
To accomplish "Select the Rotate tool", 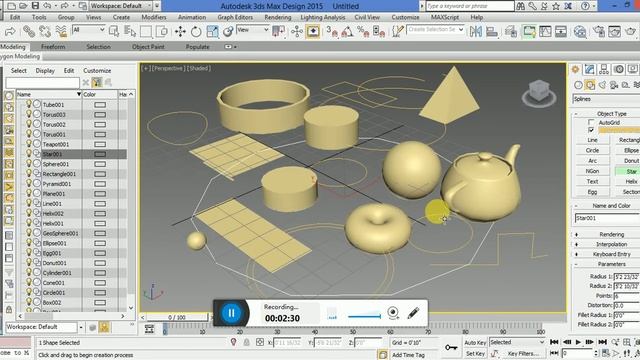I will (196, 31).
